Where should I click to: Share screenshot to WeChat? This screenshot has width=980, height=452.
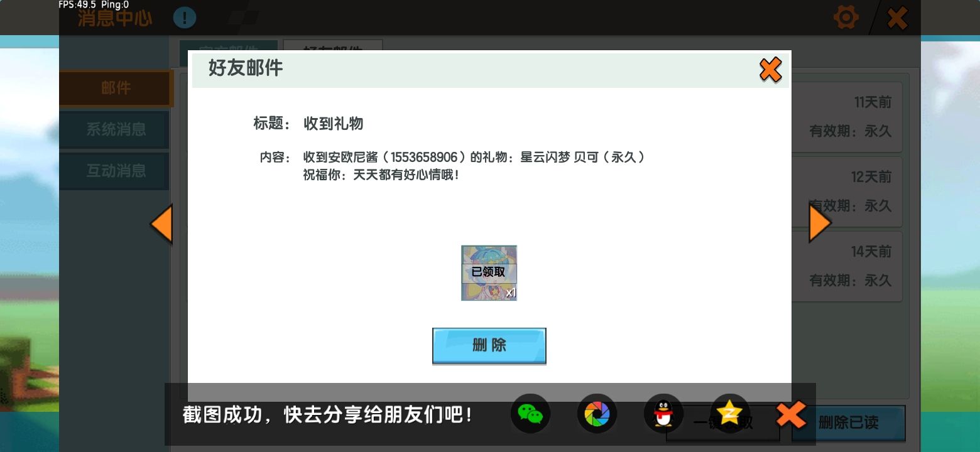click(530, 414)
